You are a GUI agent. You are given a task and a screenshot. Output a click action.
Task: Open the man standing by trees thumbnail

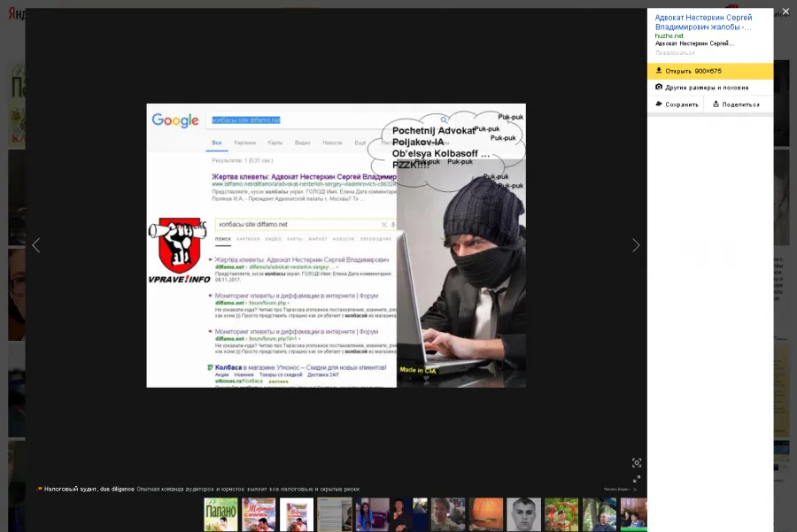coord(600,514)
